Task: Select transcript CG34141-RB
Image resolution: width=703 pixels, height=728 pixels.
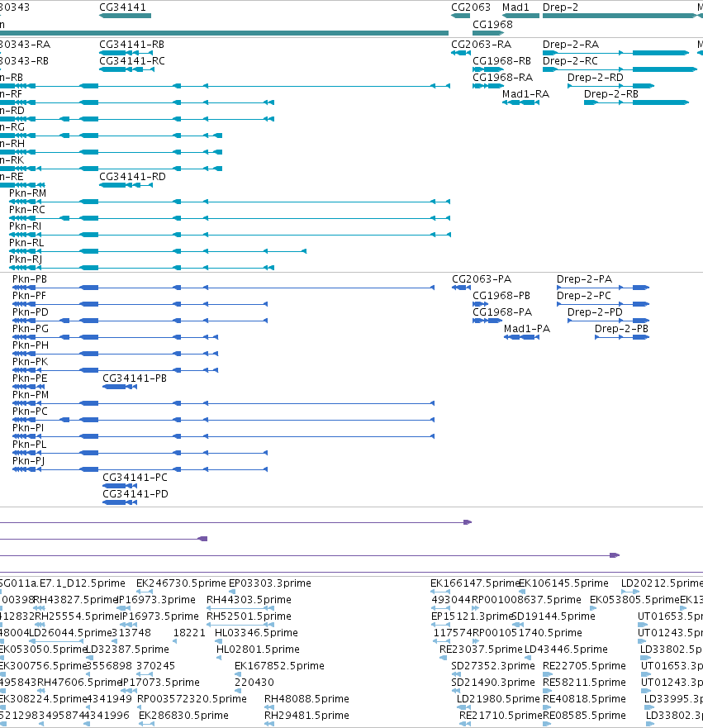Action: coord(132,45)
